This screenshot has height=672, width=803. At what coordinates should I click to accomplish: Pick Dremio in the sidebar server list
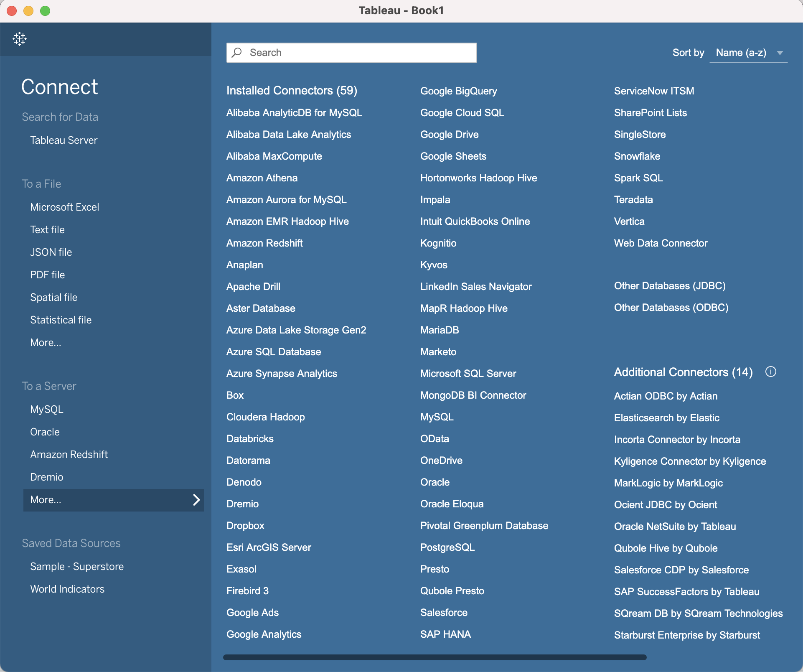coord(46,477)
